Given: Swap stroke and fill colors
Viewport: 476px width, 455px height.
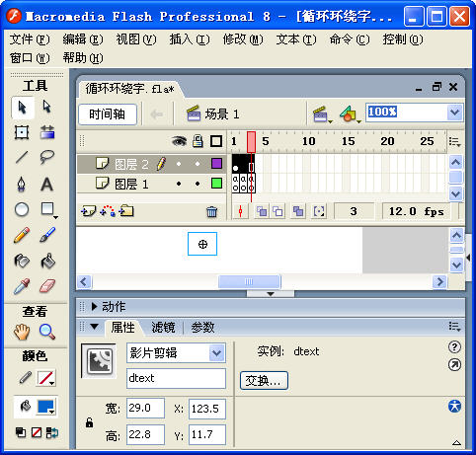Looking at the screenshot, I should click(52, 432).
